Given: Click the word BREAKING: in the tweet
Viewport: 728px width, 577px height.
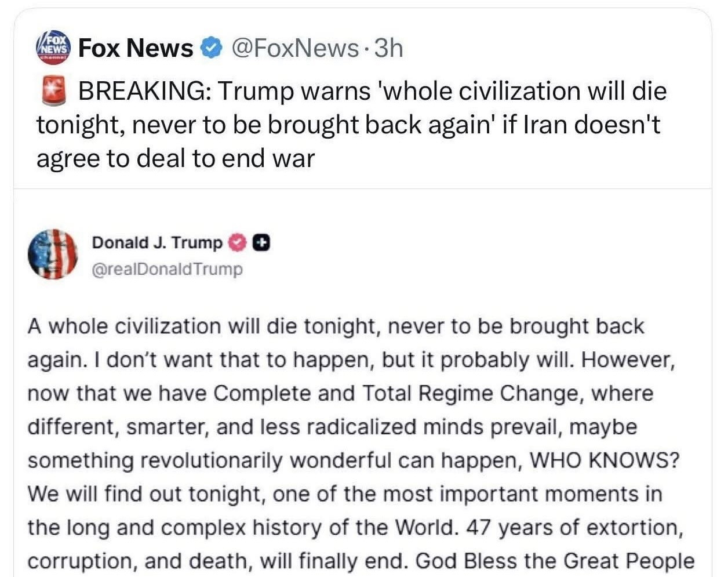Looking at the screenshot, I should pos(144,92).
